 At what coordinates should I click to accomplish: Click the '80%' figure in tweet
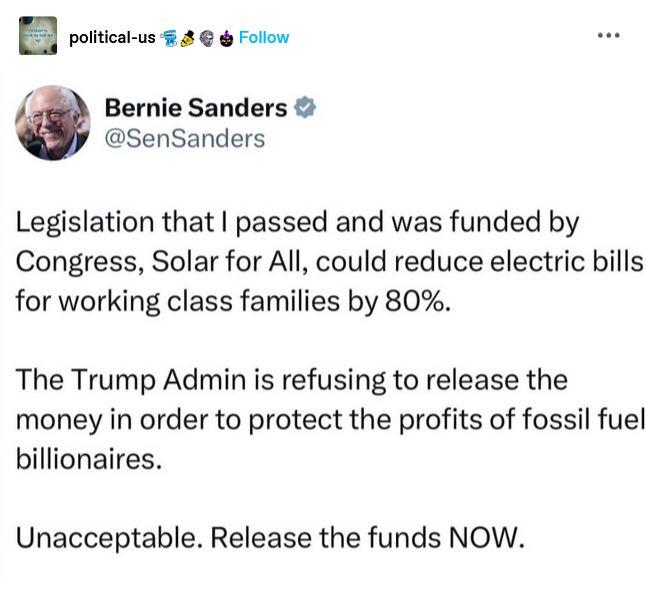coord(418,301)
